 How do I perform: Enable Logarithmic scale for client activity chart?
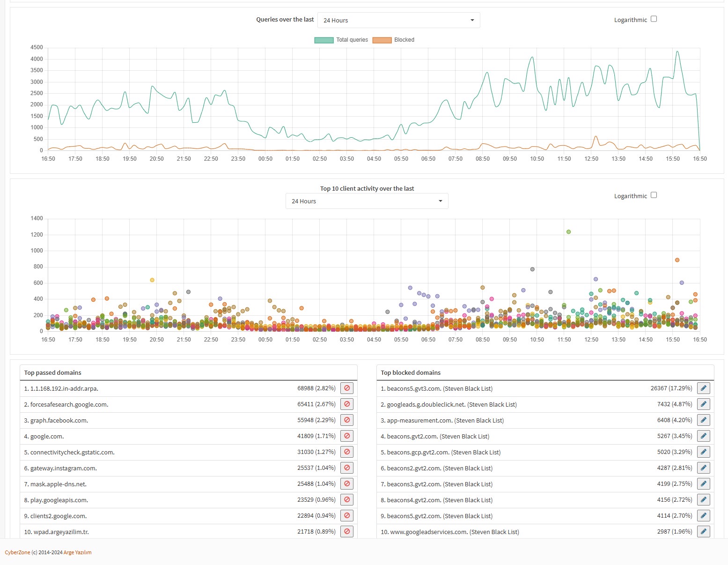click(x=654, y=195)
